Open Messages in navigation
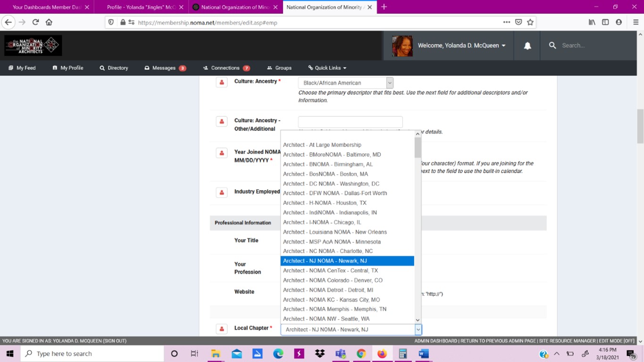The height and width of the screenshot is (362, 644). (165, 68)
